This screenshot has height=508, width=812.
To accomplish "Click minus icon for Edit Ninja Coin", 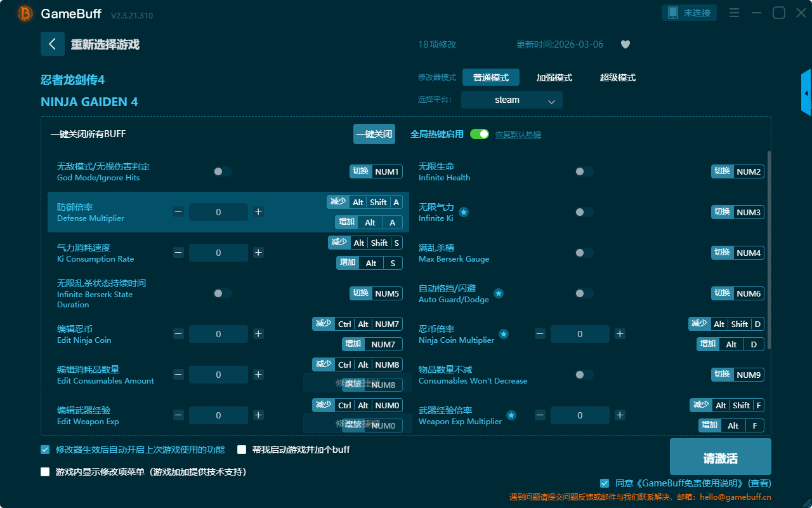I will coord(178,334).
